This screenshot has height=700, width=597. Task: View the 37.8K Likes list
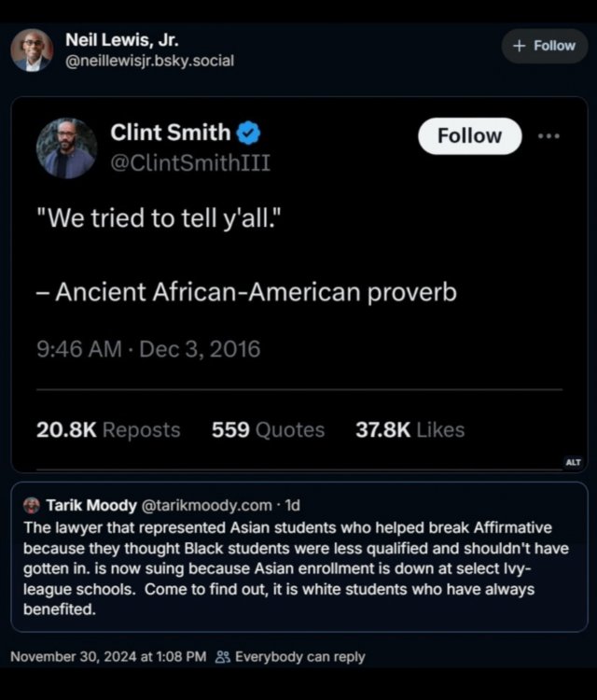click(410, 429)
